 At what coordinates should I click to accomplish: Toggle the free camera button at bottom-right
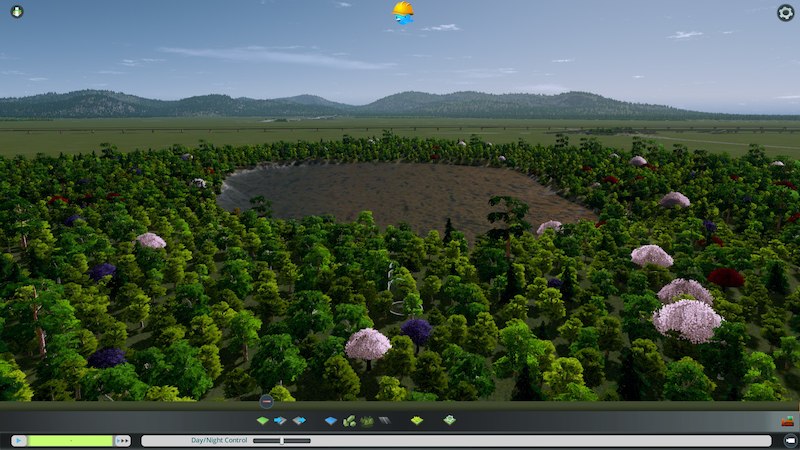tap(789, 440)
